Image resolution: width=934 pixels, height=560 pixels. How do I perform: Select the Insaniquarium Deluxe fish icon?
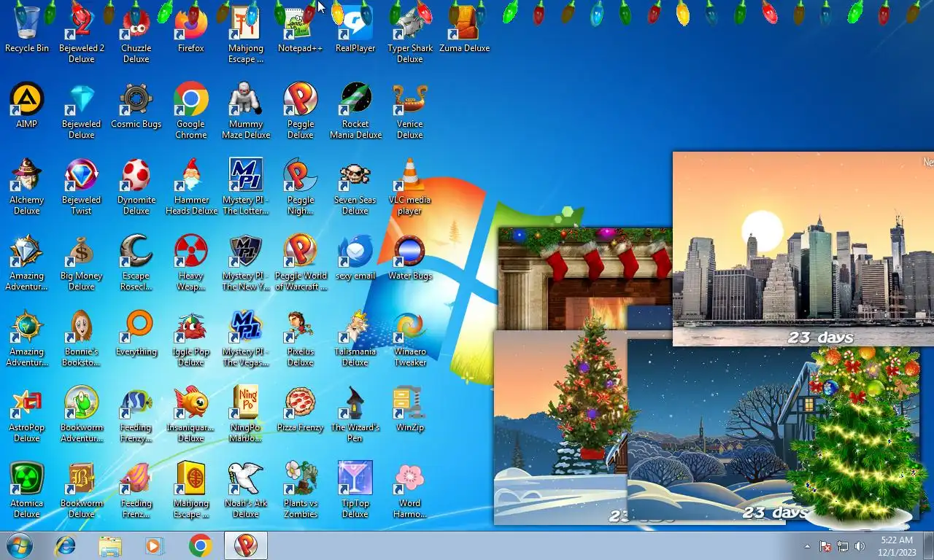(x=191, y=413)
